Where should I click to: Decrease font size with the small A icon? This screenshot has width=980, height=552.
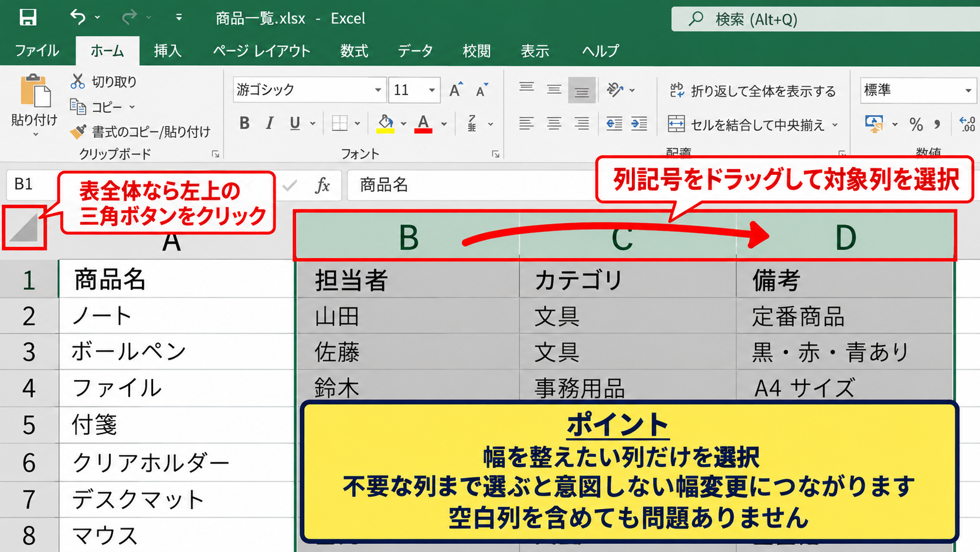(482, 90)
